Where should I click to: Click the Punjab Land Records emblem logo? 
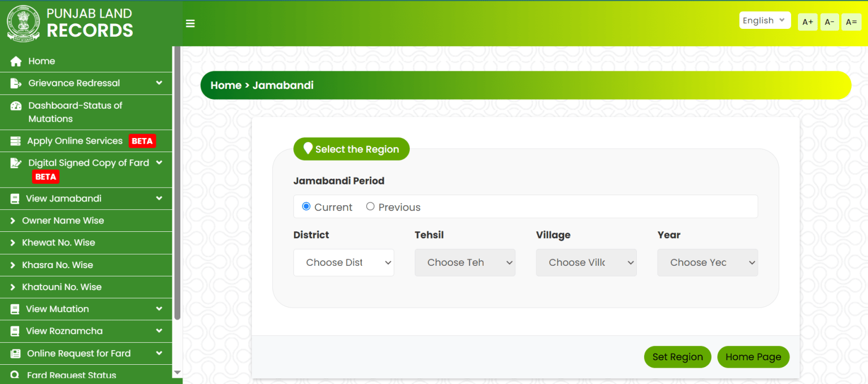point(23,23)
